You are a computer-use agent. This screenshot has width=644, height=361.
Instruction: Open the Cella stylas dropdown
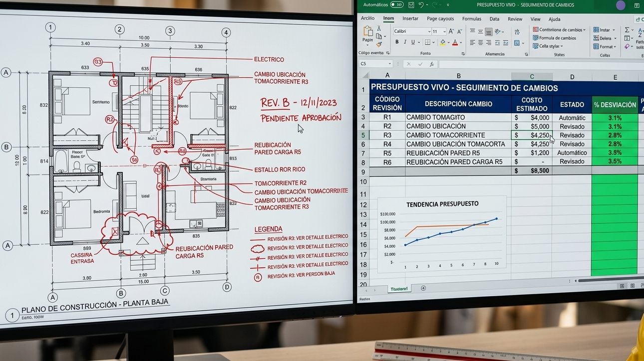point(548,46)
